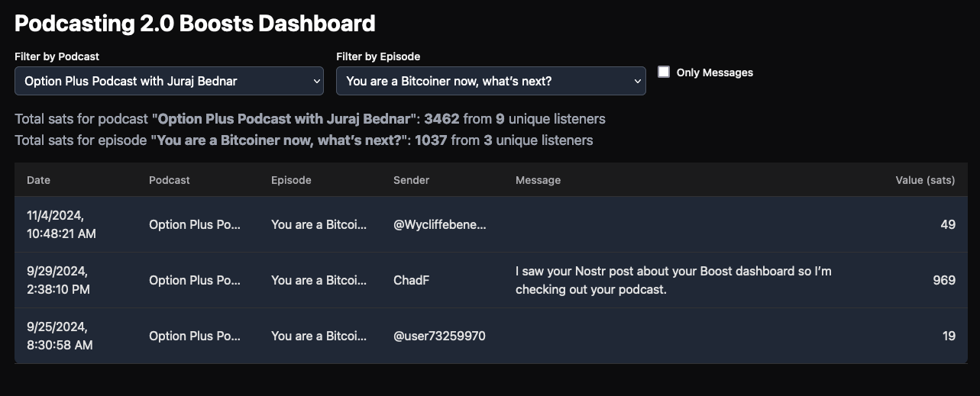Click the 19 sats value
This screenshot has height=396, width=980.
[x=949, y=336]
